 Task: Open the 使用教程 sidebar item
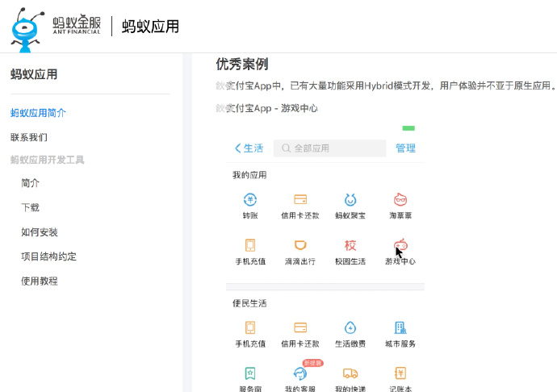click(x=40, y=281)
